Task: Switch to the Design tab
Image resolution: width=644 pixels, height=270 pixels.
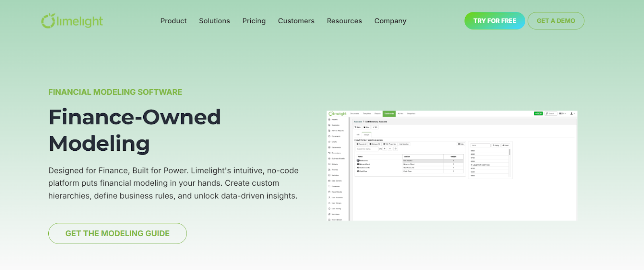Action: tap(366, 135)
